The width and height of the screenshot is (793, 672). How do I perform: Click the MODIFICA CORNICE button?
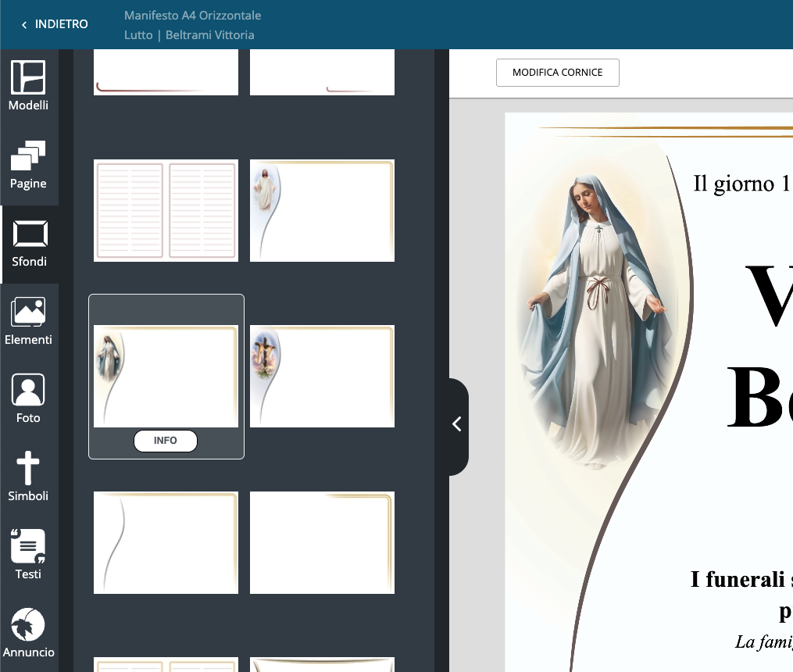(557, 73)
